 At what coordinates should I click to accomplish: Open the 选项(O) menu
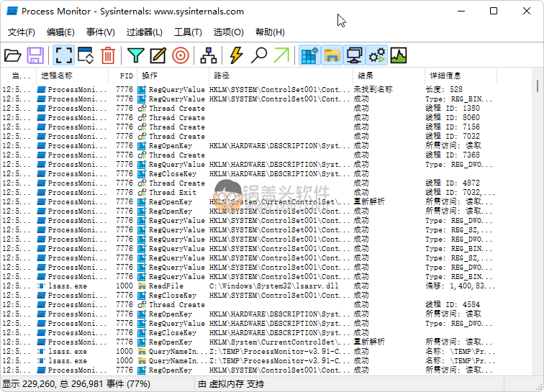(229, 32)
